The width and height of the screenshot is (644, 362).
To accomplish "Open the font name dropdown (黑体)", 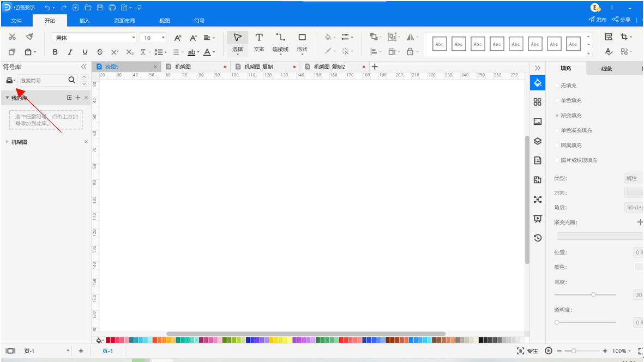I will coord(95,38).
